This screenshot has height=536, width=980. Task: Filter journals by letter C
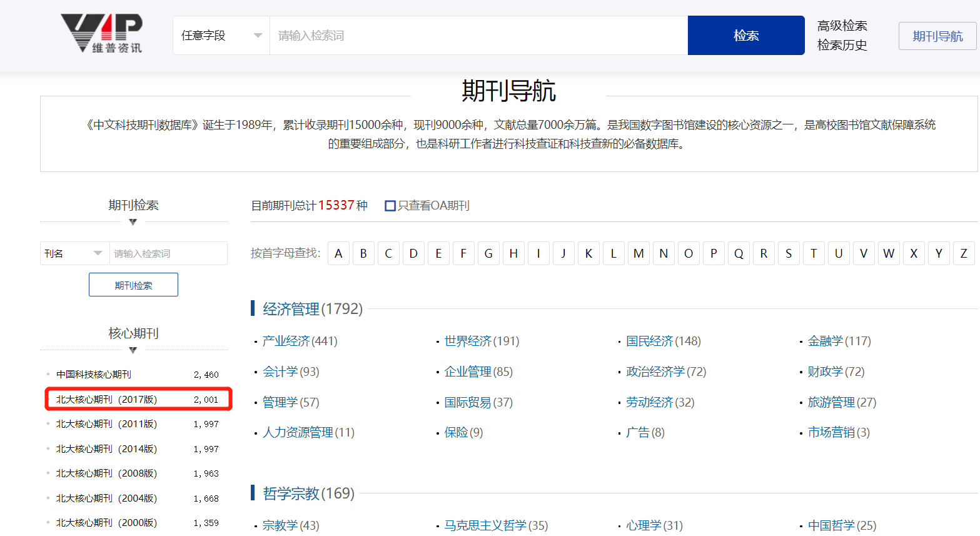click(x=388, y=253)
